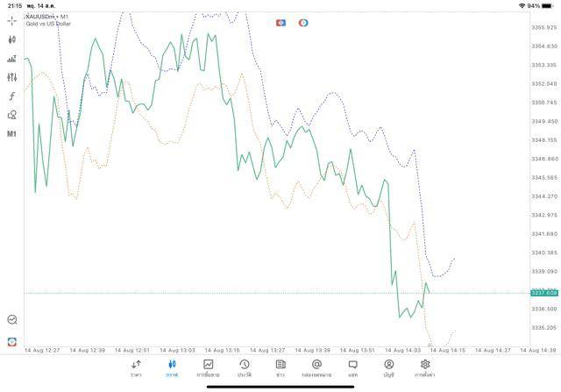Open the M1 timeframe selector
Screen dimensions: 561x392
pyautogui.click(x=12, y=134)
